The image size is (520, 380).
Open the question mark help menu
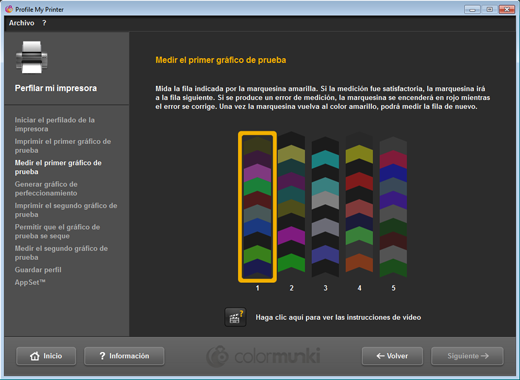coord(44,23)
